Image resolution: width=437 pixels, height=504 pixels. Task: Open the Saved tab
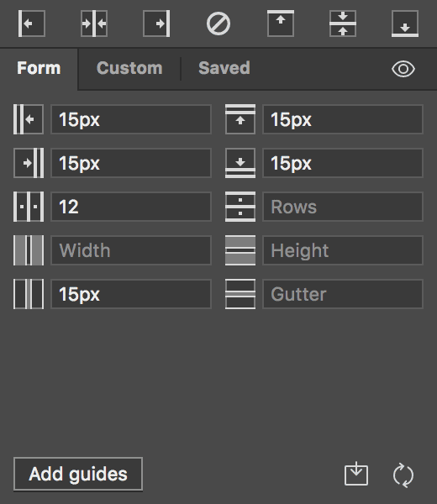tap(224, 68)
